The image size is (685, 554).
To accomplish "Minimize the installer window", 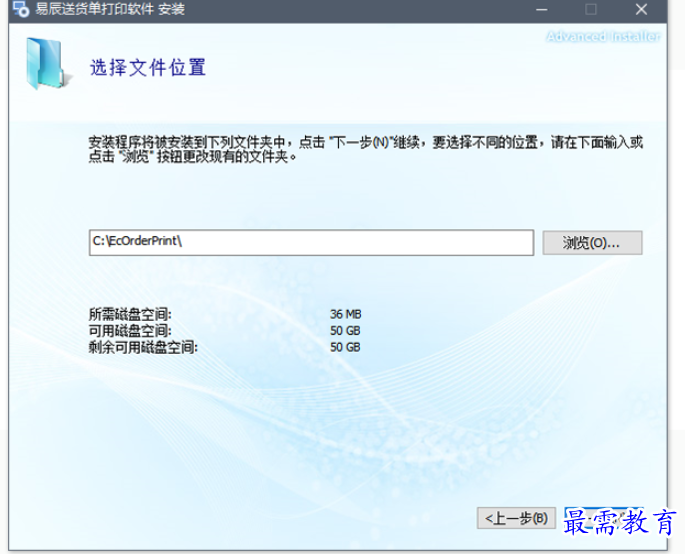I will 542,9.
